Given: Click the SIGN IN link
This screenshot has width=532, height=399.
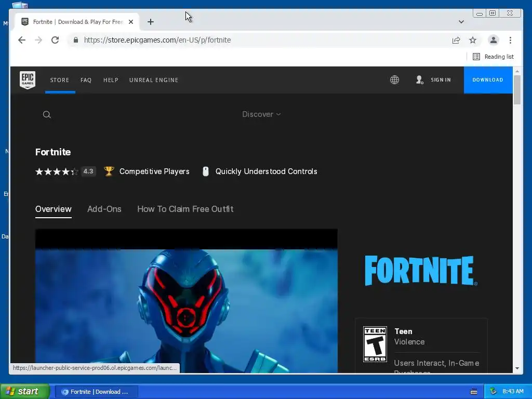Looking at the screenshot, I should (x=441, y=79).
